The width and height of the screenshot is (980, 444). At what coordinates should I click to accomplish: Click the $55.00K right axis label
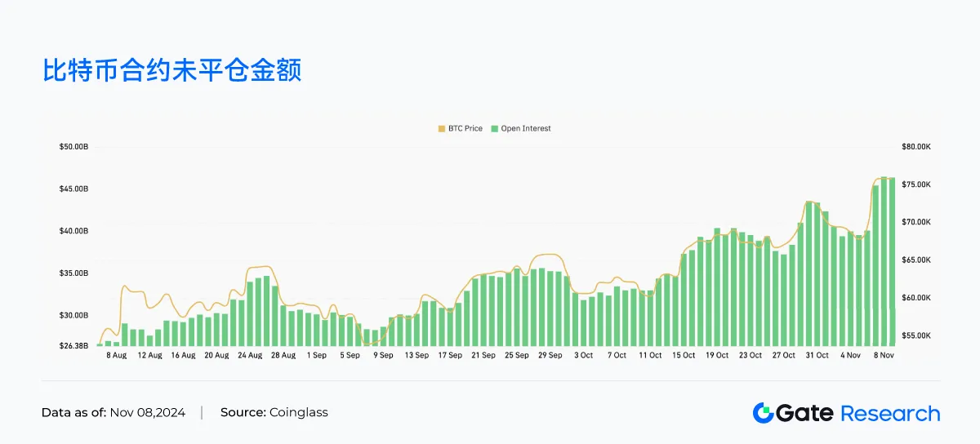[x=916, y=335]
